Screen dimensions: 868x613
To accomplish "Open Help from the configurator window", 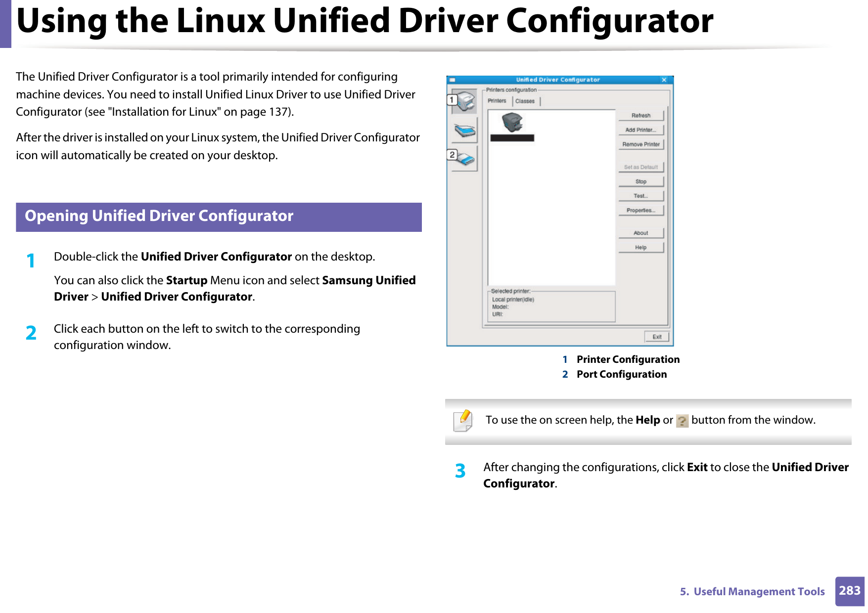I will [x=641, y=247].
